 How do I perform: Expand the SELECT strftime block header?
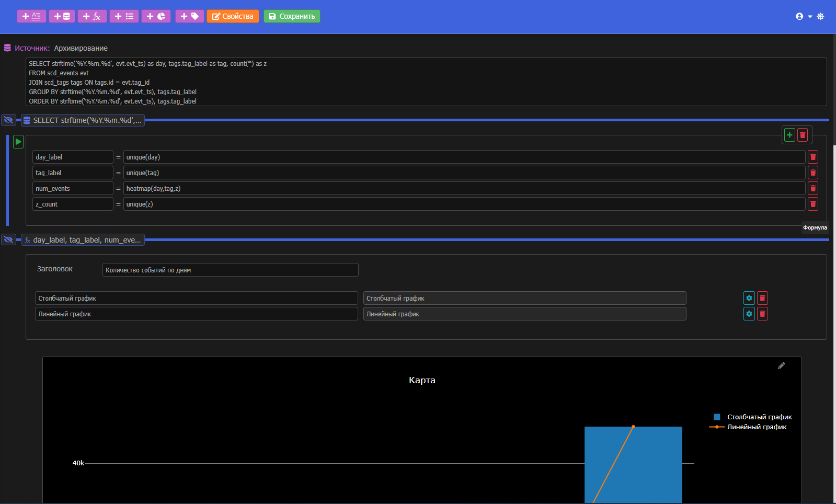pyautogui.click(x=83, y=120)
